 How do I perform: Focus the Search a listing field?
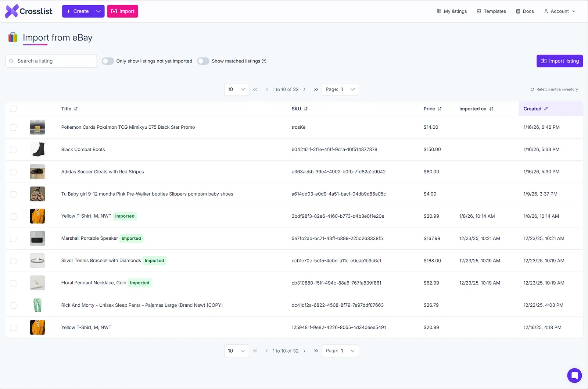point(51,61)
